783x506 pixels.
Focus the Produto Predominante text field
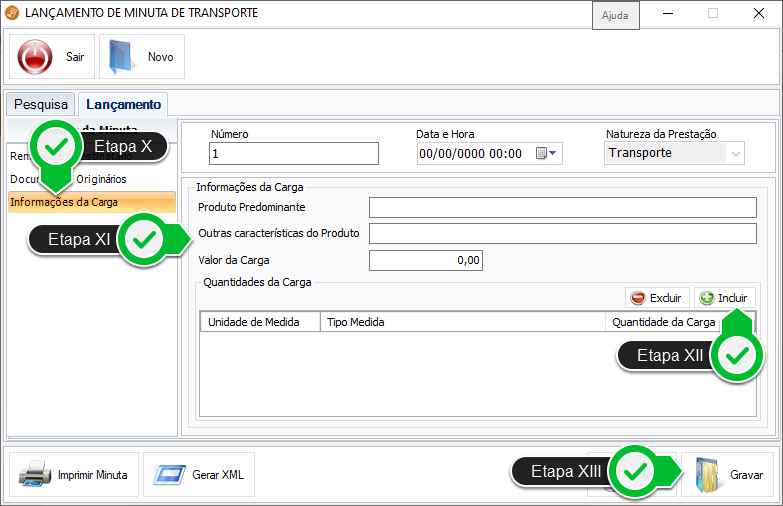pos(562,207)
